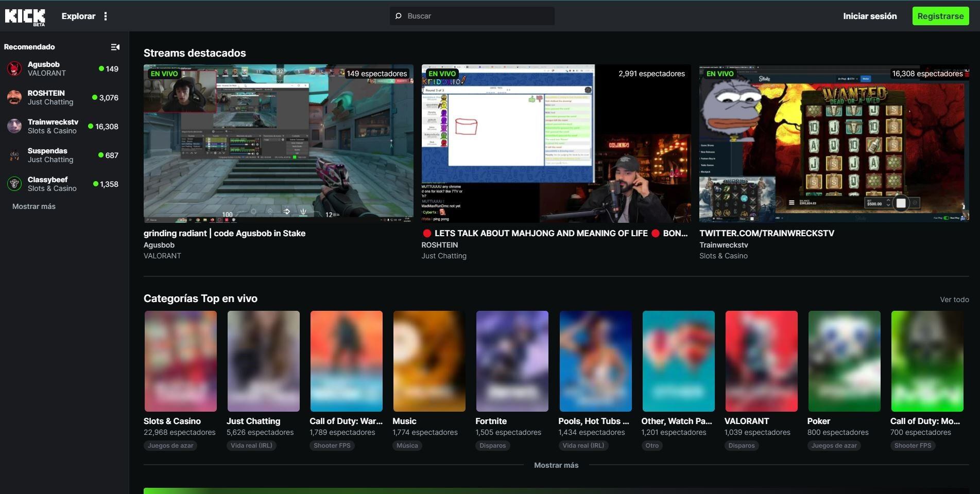Open Ver todo for top categories
Image resolution: width=980 pixels, height=494 pixels.
[954, 299]
